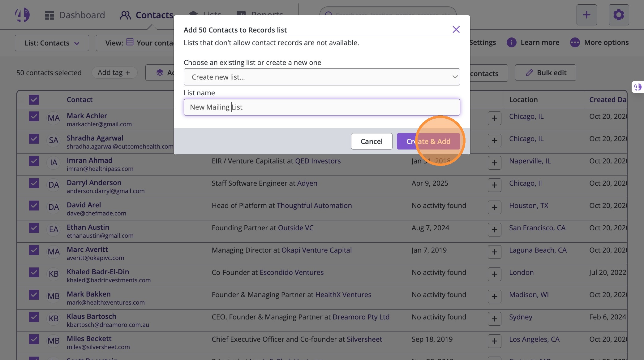Open the List: Contacts dropdown
The width and height of the screenshot is (644, 360).
(52, 43)
